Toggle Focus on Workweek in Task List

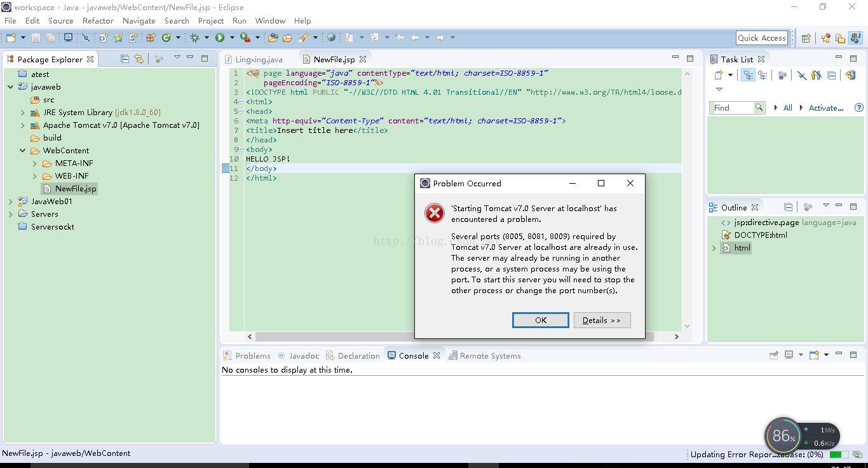(782, 75)
